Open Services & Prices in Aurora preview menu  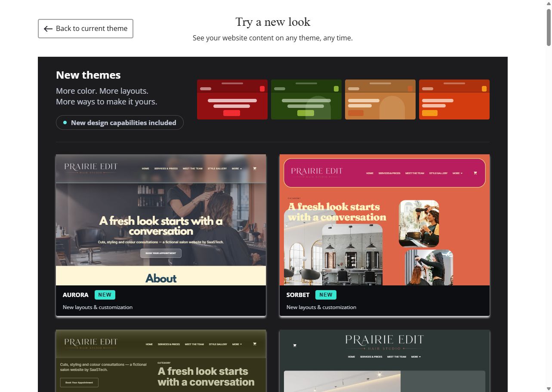[166, 168]
